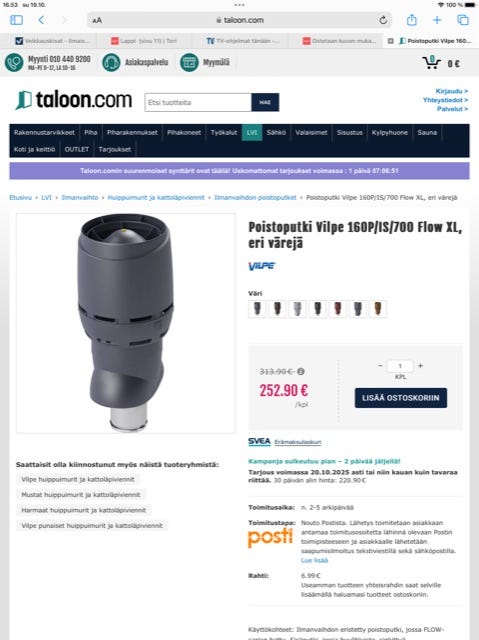Increase quantity with plus button
The image size is (479, 640).
pyautogui.click(x=420, y=366)
